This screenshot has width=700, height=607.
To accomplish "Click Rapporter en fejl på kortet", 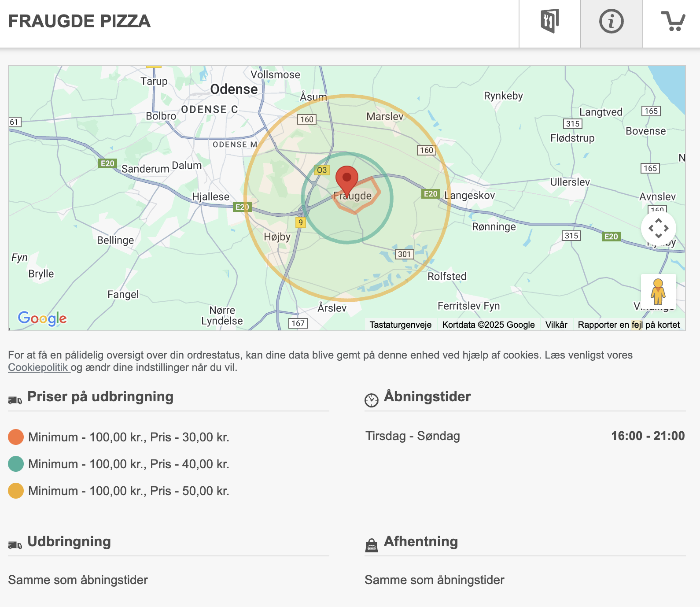I will coord(629,325).
